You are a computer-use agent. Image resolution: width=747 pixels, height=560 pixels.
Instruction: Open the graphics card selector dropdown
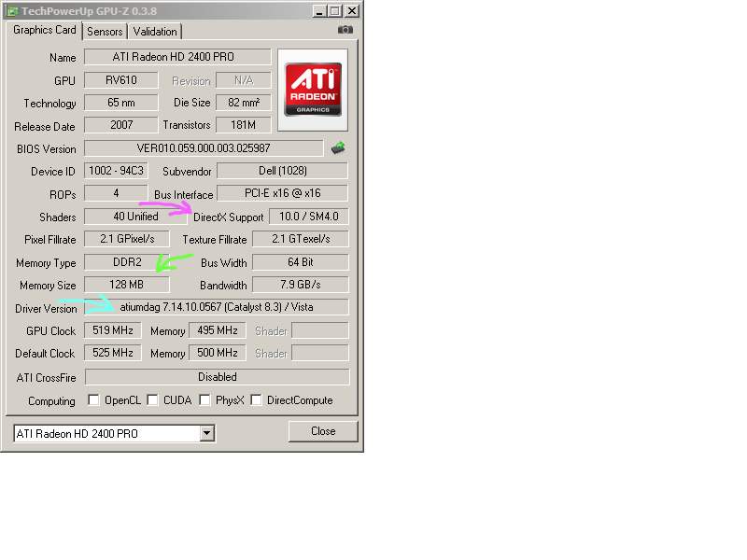(207, 433)
